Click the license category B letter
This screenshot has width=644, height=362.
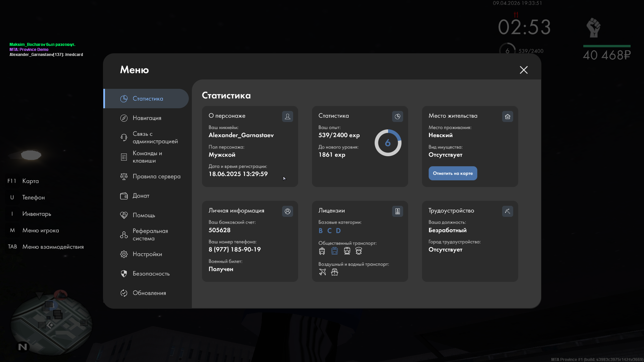pyautogui.click(x=321, y=231)
